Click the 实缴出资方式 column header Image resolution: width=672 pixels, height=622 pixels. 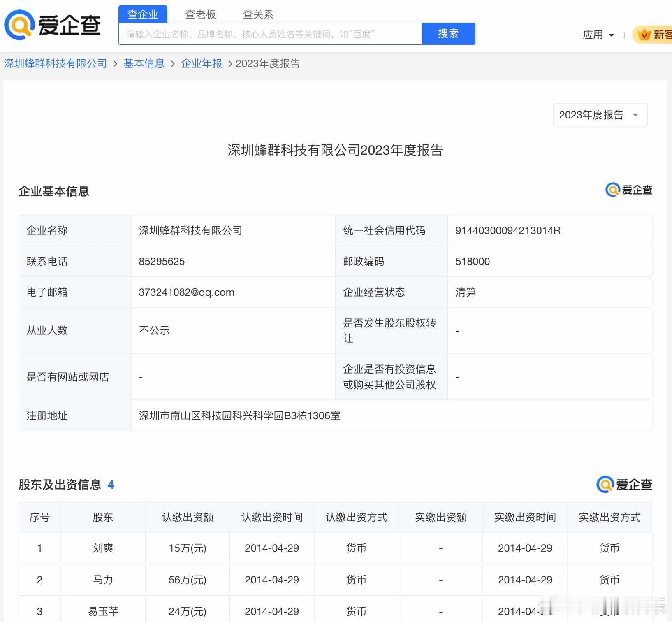tap(609, 517)
